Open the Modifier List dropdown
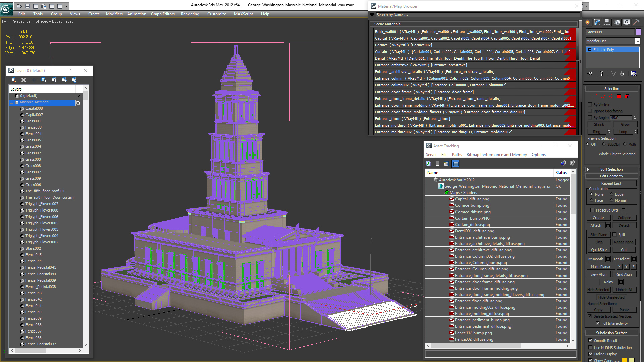This screenshot has height=362, width=644. pyautogui.click(x=637, y=41)
